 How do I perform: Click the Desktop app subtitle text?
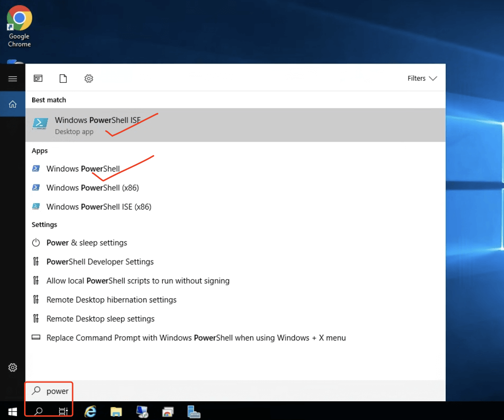74,132
